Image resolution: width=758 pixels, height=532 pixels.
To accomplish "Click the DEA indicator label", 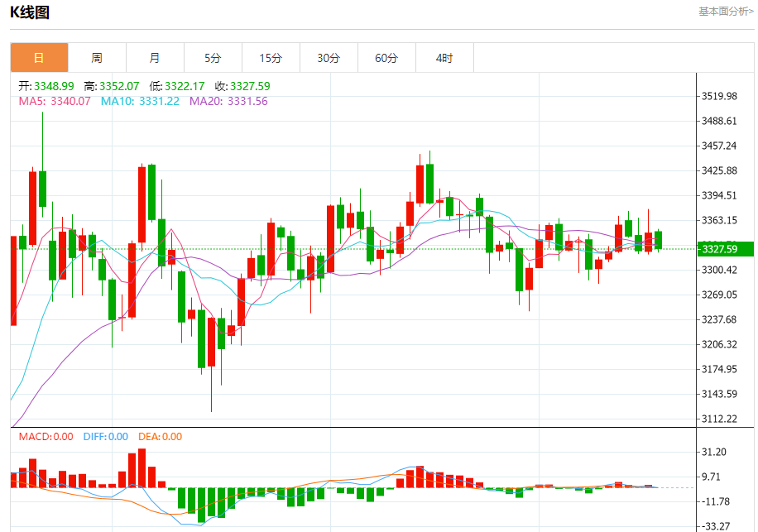I will click(160, 437).
